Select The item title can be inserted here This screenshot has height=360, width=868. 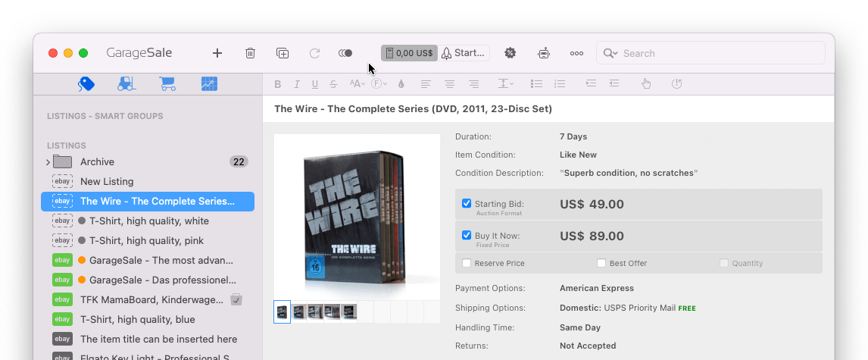tap(148, 339)
